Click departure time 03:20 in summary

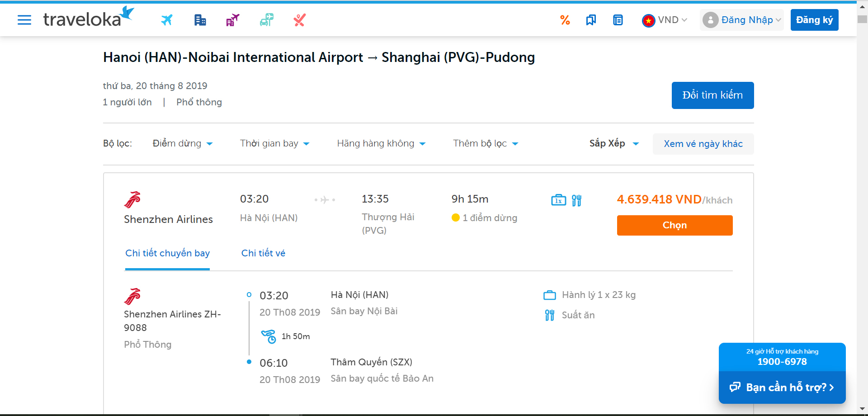(254, 199)
